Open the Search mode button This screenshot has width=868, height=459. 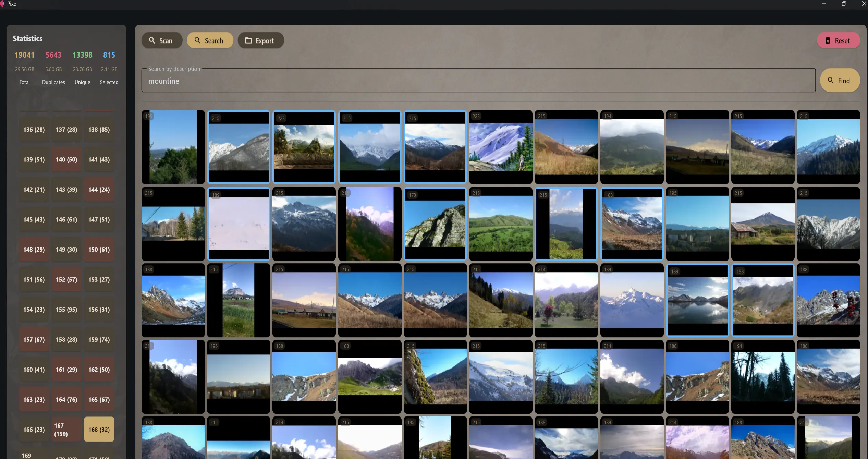click(x=210, y=40)
